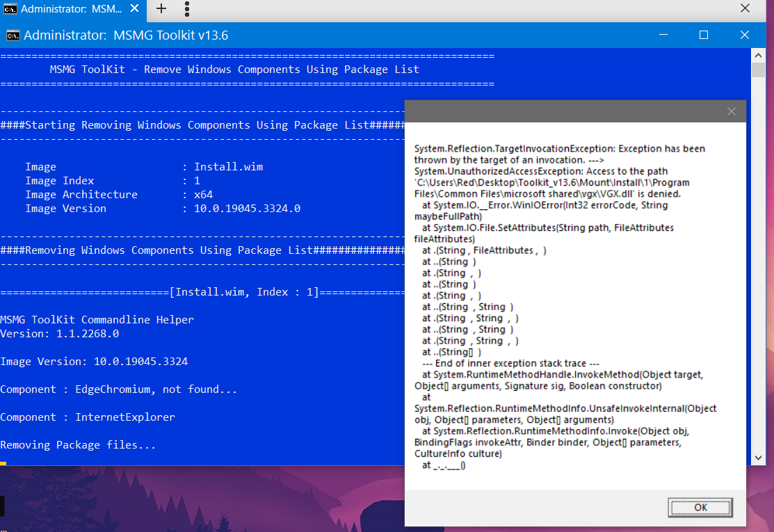Close the Administrator: MSM... tab

point(134,8)
